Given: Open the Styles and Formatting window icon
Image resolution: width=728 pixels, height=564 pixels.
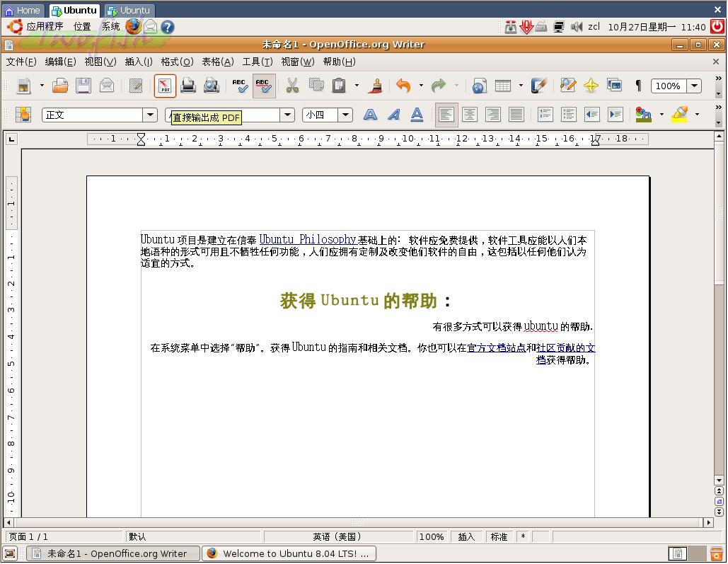Looking at the screenshot, I should coord(23,115).
